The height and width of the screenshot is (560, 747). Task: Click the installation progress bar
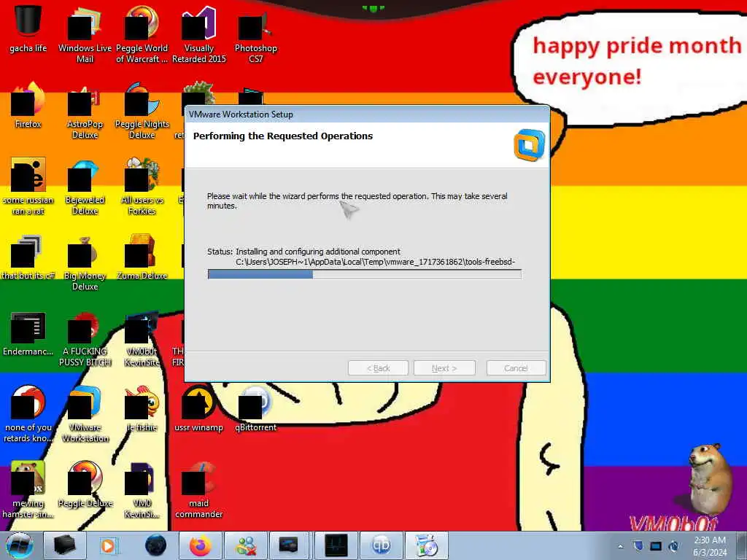tap(365, 274)
